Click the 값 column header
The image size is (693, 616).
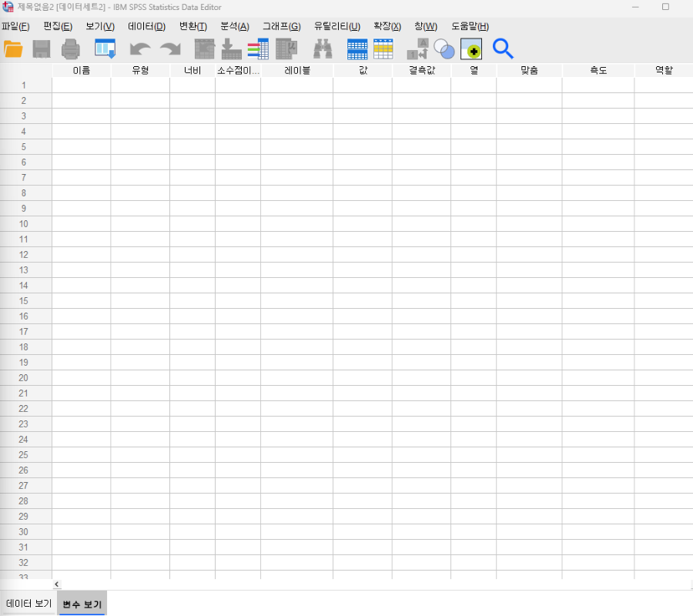(363, 70)
